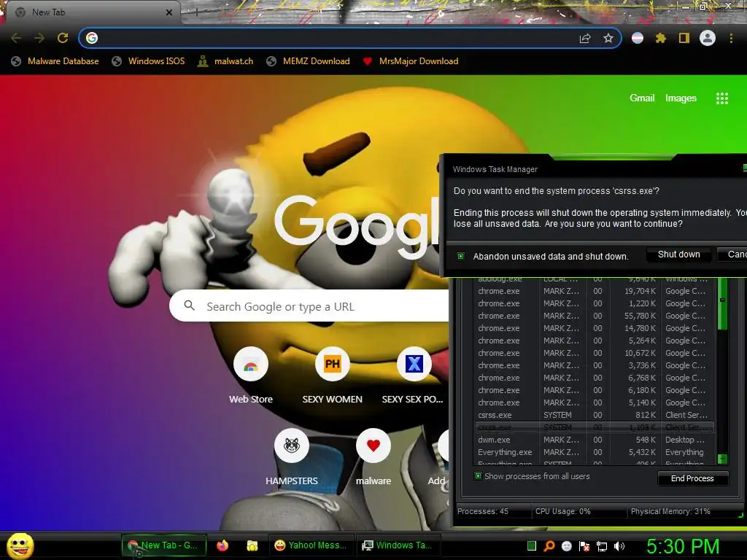
Task: Open the Chrome three-dot menu
Action: tap(731, 38)
